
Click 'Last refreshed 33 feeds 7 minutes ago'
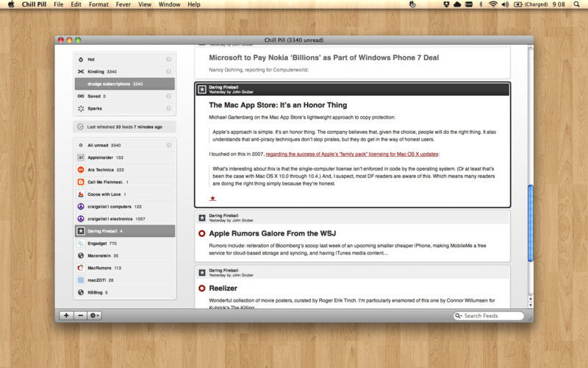coord(125,127)
